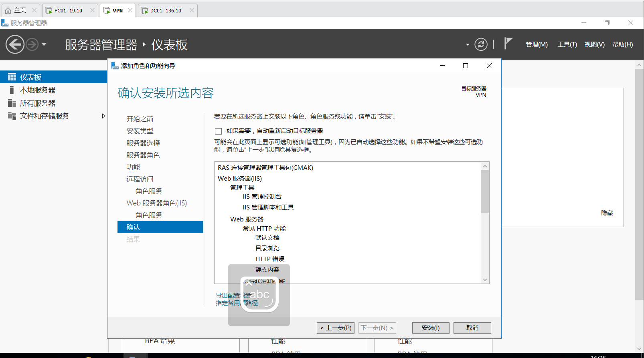Open 文件和存储服务 in the sidebar

click(x=45, y=116)
